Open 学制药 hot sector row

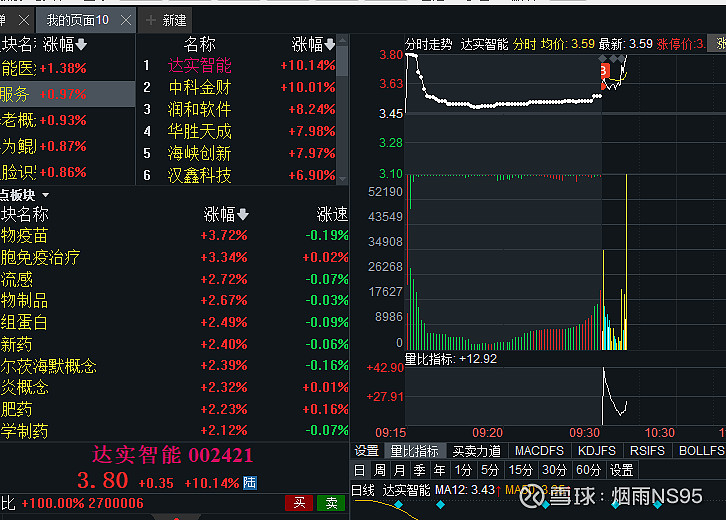tap(174, 431)
